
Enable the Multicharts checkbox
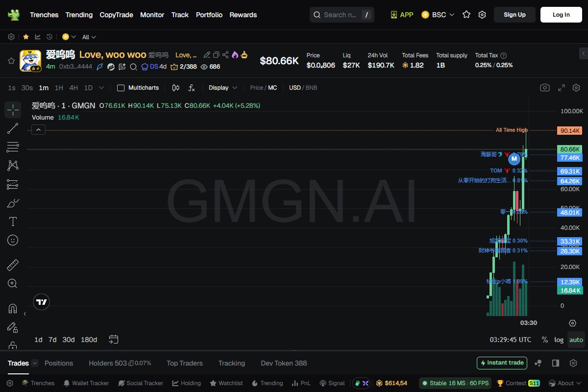click(121, 88)
